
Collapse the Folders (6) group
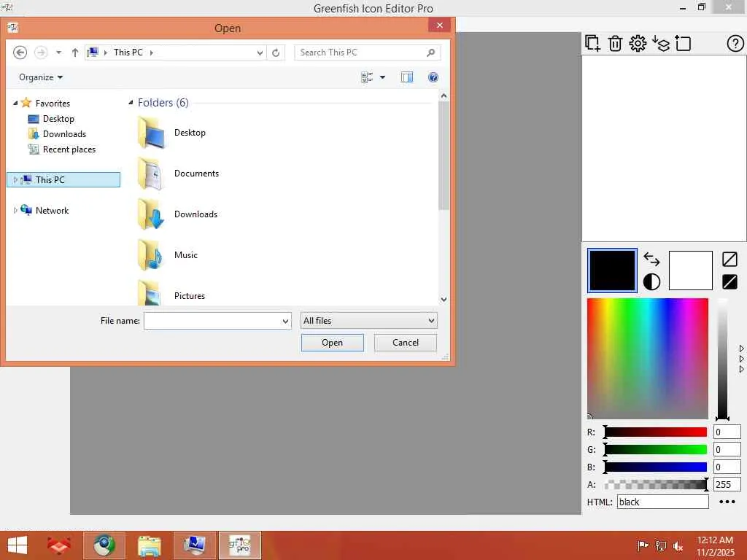[131, 102]
